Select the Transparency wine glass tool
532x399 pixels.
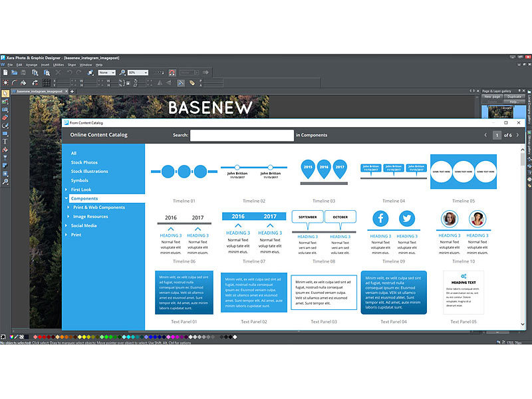tap(5, 158)
